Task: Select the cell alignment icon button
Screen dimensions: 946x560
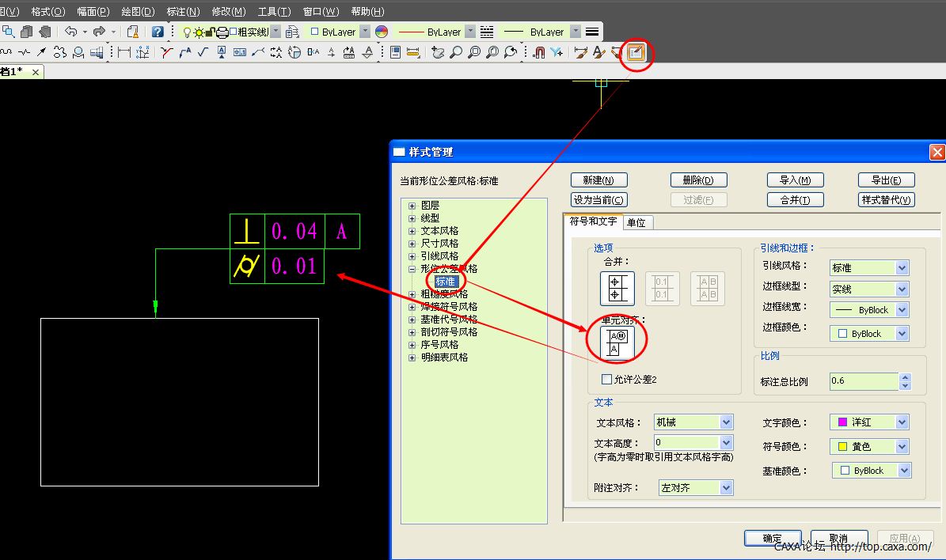Action: 617,342
